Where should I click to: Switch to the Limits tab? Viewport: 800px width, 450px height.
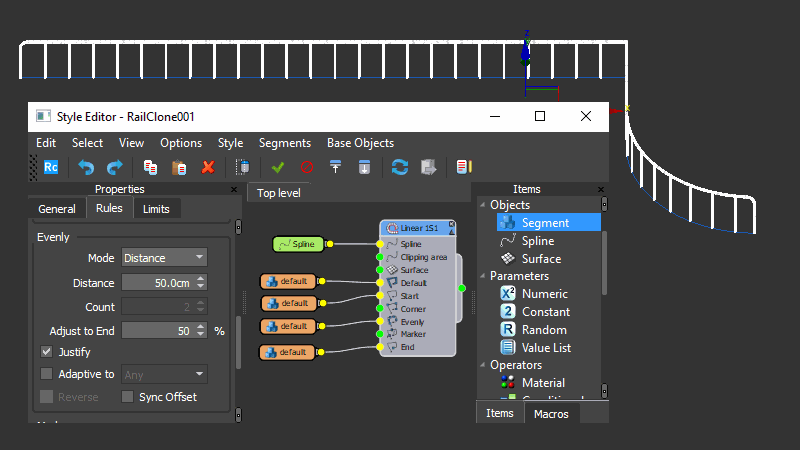(156, 209)
